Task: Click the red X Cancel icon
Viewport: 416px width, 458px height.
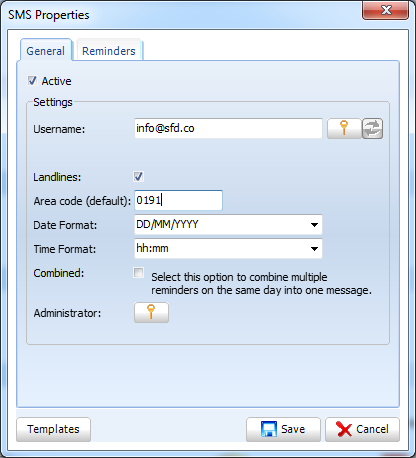Action: point(344,429)
